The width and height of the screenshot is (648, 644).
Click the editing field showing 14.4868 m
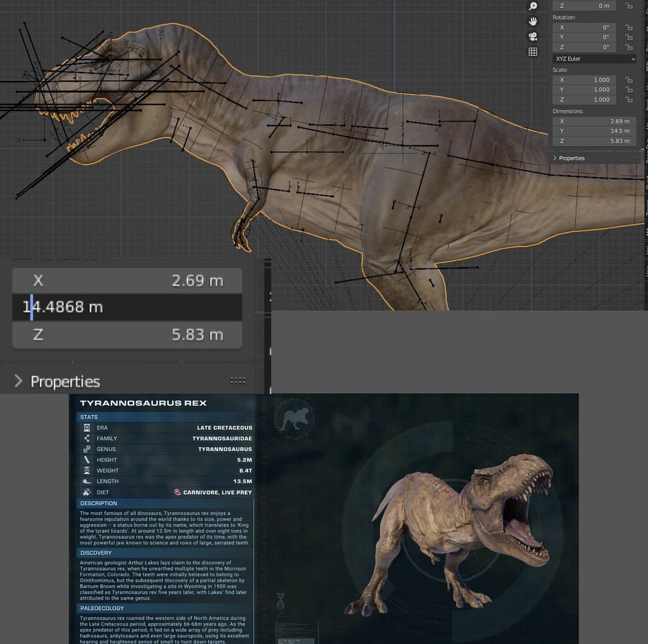[127, 307]
